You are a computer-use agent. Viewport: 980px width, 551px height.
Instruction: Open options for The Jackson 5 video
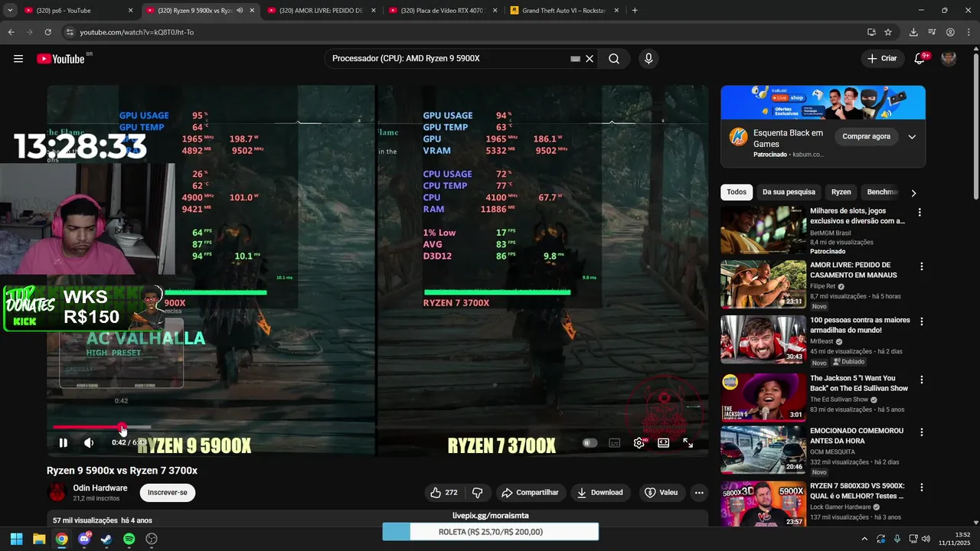[921, 380]
